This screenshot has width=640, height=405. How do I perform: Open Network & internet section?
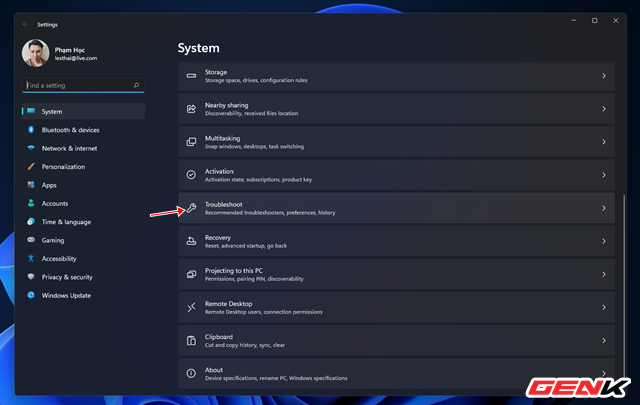[69, 148]
